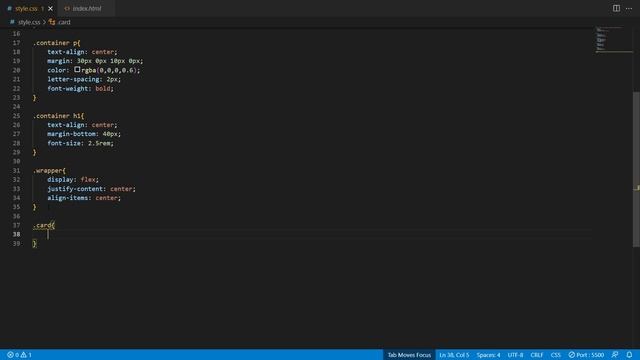This screenshot has width=640, height=360.
Task: Click the feedback icon in the status bar
Action: point(615,355)
